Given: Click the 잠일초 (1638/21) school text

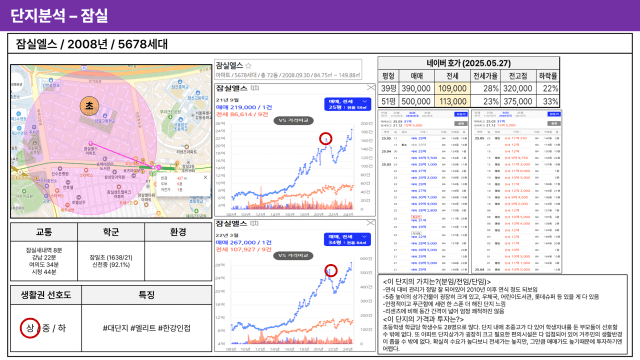Looking at the screenshot, I should (x=111, y=258).
